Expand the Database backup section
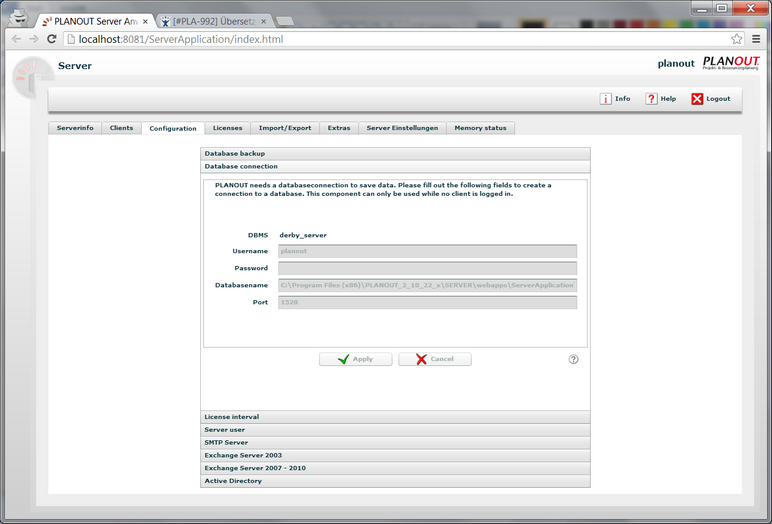Image resolution: width=772 pixels, height=524 pixels. pyautogui.click(x=395, y=154)
